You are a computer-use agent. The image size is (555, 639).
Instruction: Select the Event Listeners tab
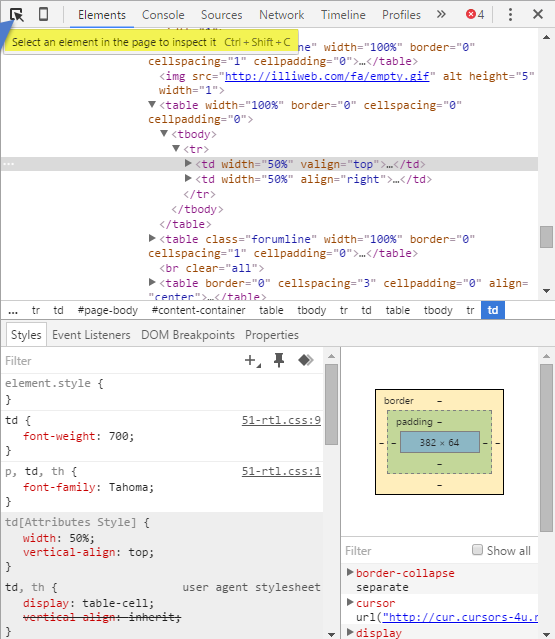pos(91,335)
